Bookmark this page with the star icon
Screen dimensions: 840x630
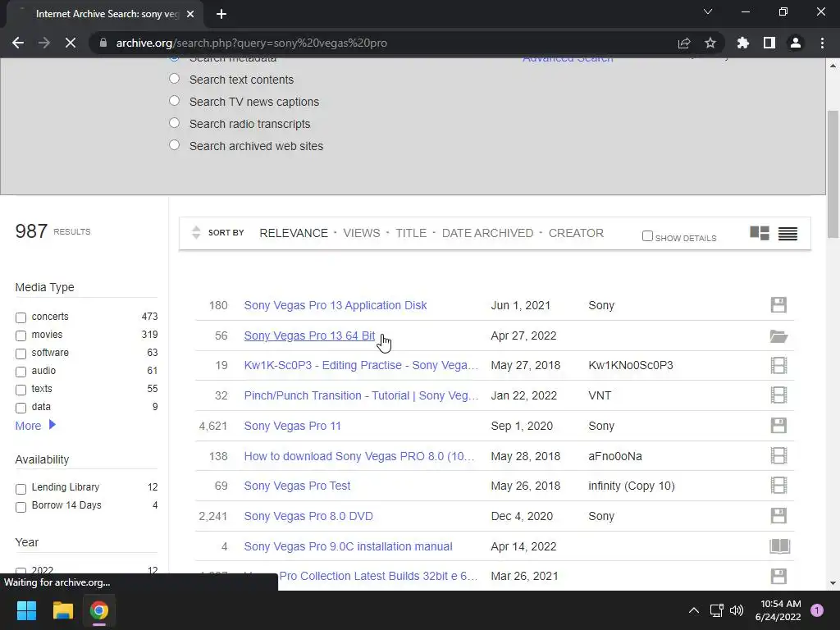[710, 43]
